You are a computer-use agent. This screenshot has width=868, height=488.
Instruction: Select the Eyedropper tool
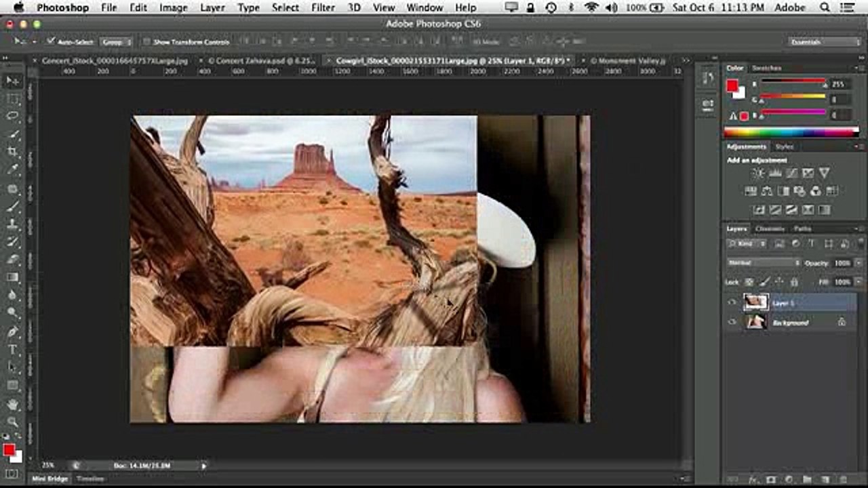[13, 169]
